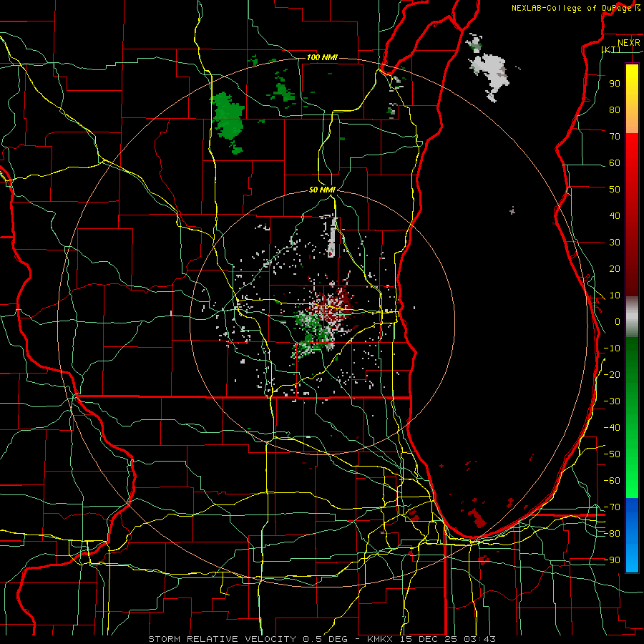Viewport: 644px width, 644px height.
Task: Click the positive 50 scale value
Action: pyautogui.click(x=615, y=190)
